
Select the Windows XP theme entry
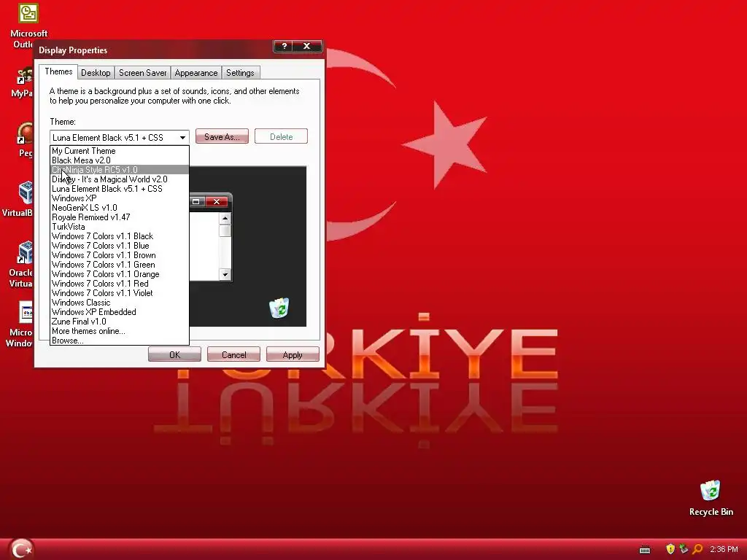click(x=120, y=198)
